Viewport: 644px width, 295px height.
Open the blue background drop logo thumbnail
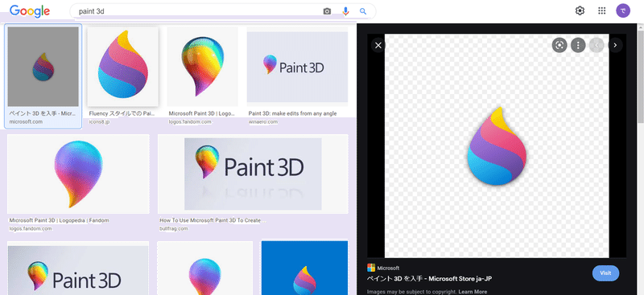(305, 268)
